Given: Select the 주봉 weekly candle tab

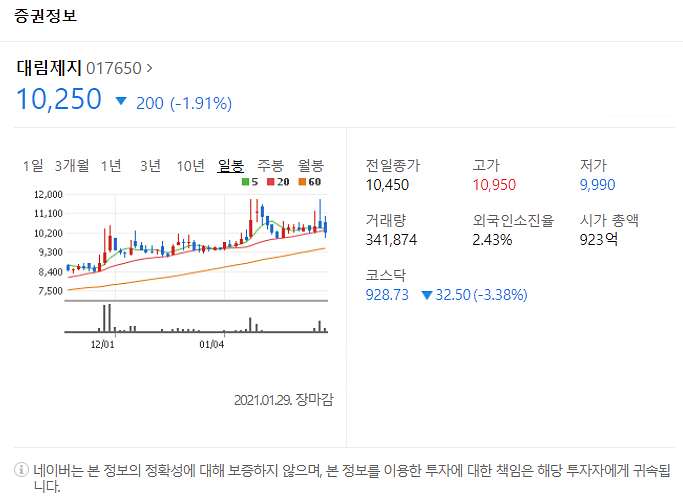Looking at the screenshot, I should pos(270,166).
